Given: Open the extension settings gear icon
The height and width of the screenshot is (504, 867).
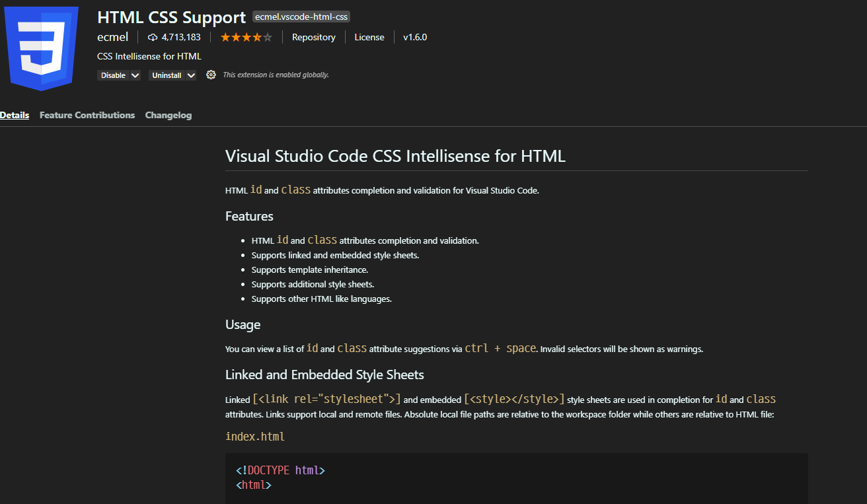Looking at the screenshot, I should [211, 75].
